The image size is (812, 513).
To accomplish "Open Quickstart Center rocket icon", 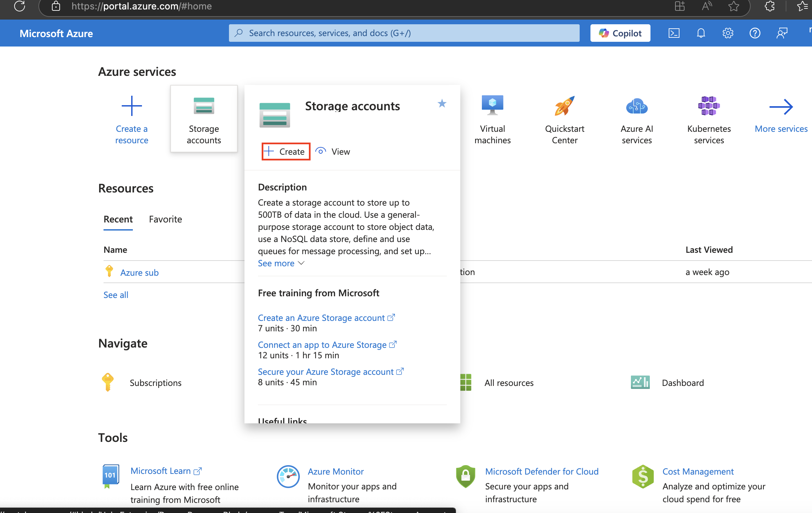I will [564, 106].
